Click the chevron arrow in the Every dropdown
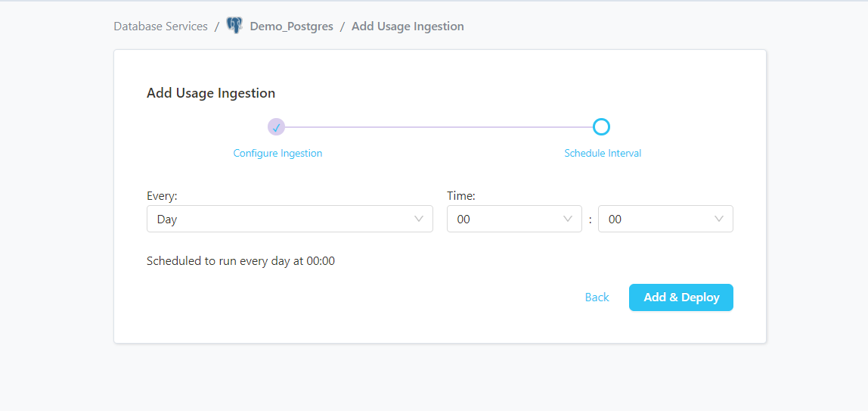 point(419,219)
